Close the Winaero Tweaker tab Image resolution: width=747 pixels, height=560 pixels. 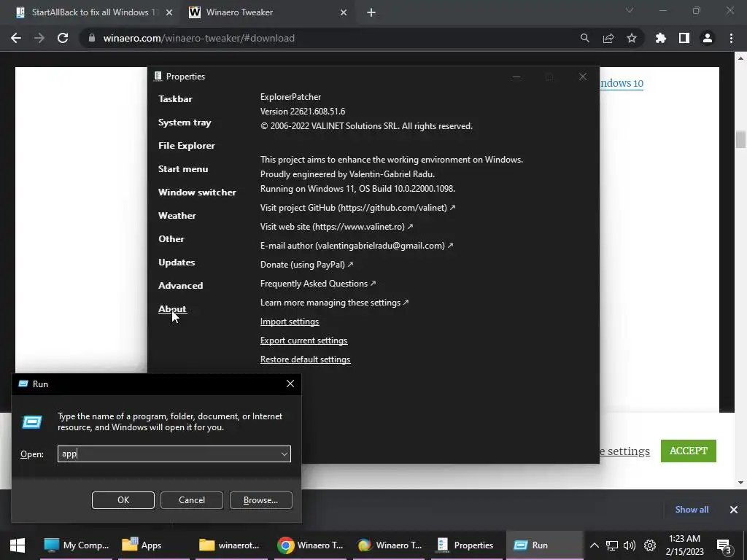(x=344, y=12)
